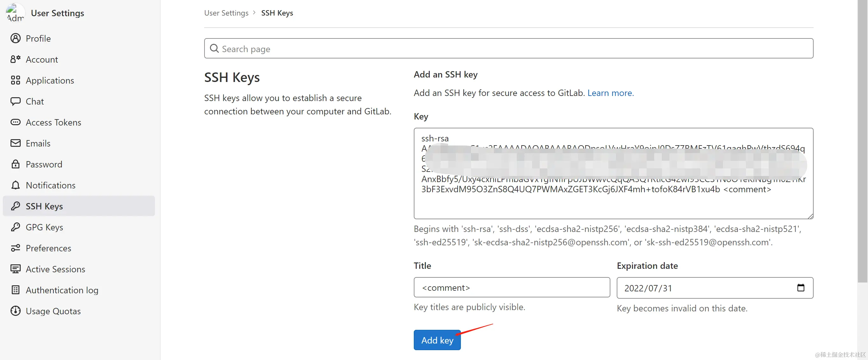Click the Applications grid icon
This screenshot has width=868, height=360.
16,80
